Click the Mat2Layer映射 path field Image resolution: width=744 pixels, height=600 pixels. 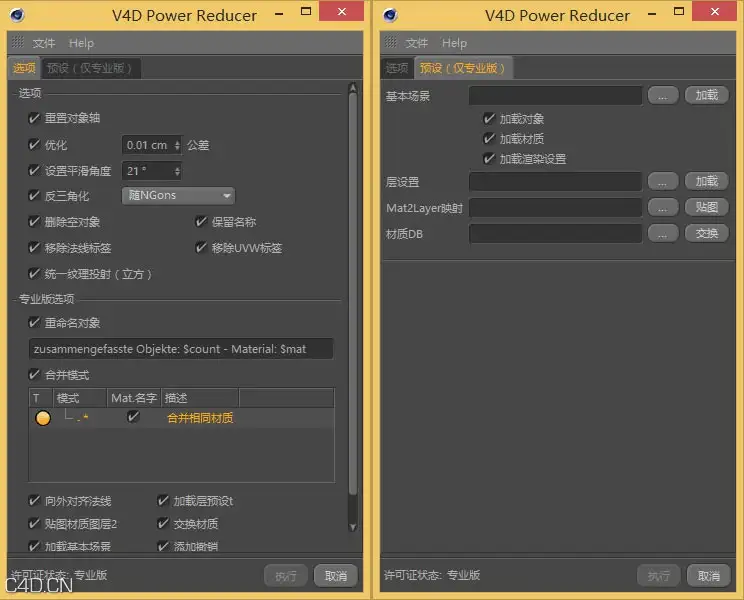pos(555,207)
